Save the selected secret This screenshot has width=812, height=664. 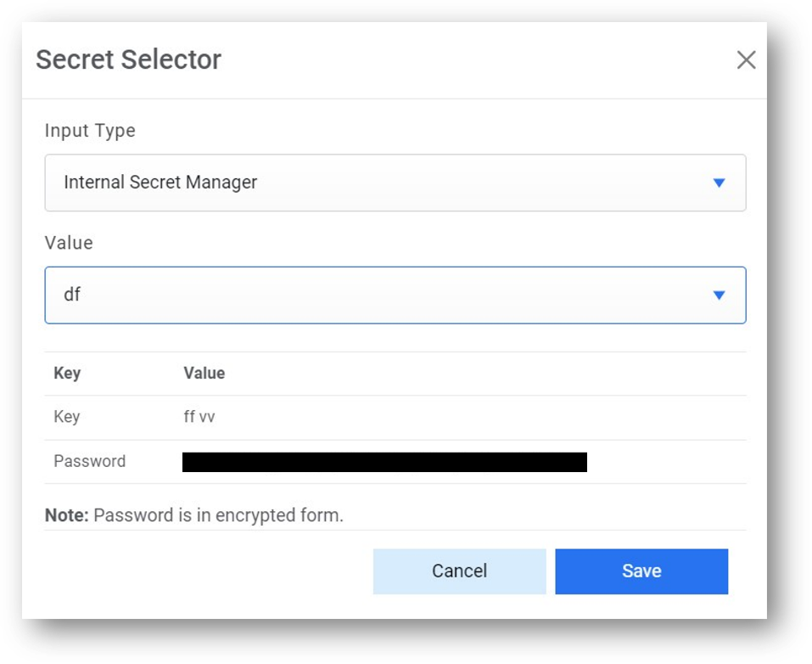[641, 571]
